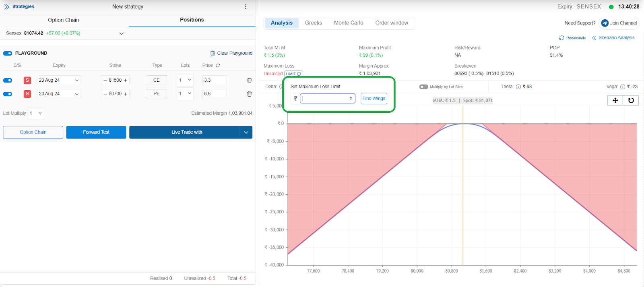644x287 pixels.
Task: Click the Unlimited maximum loss value
Action: point(273,74)
